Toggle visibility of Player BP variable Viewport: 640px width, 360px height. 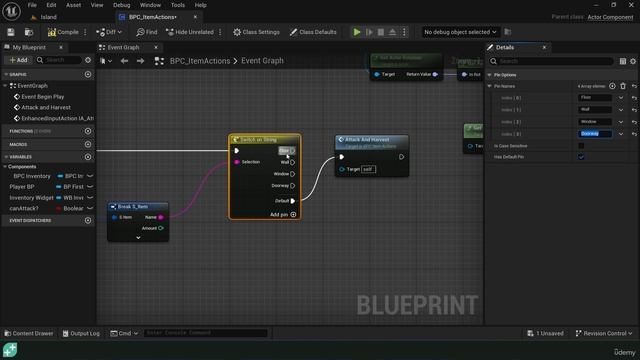tap(90, 187)
